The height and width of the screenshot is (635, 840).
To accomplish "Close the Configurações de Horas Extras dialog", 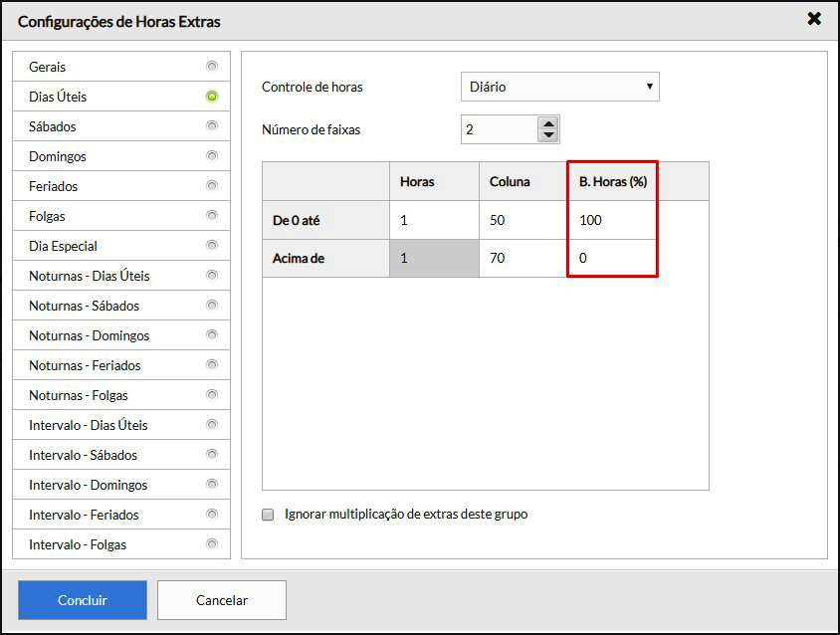I will pyautogui.click(x=813, y=19).
